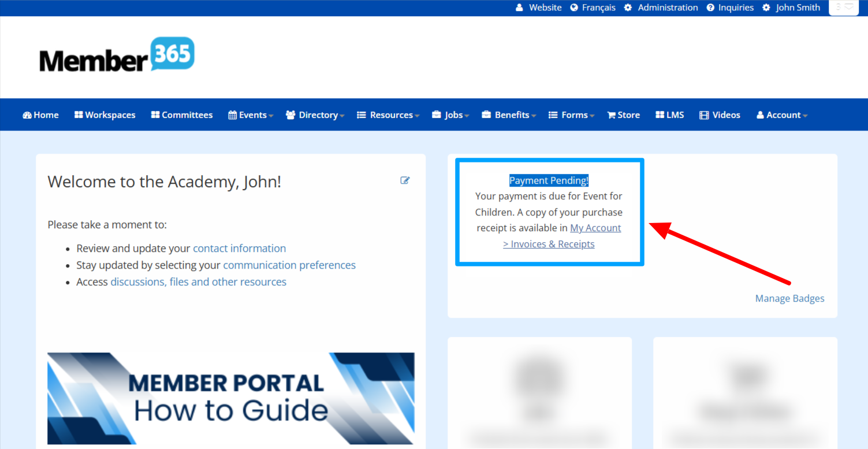The height and width of the screenshot is (449, 868).
Task: Click the Member Portal How to Guide banner
Action: tap(230, 398)
